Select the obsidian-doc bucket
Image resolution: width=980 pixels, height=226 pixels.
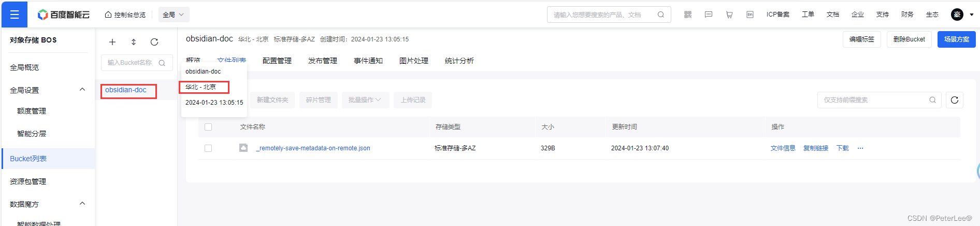coord(126,90)
